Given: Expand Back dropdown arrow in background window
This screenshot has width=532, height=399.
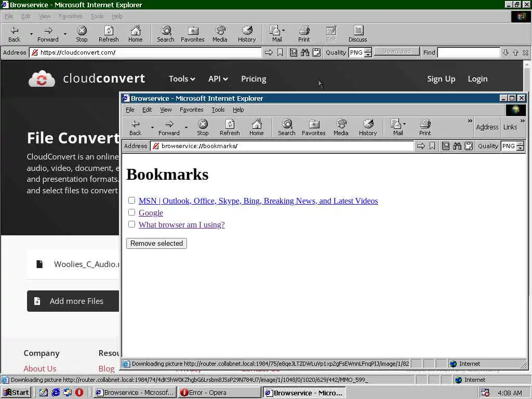Looking at the screenshot, I should point(31,34).
